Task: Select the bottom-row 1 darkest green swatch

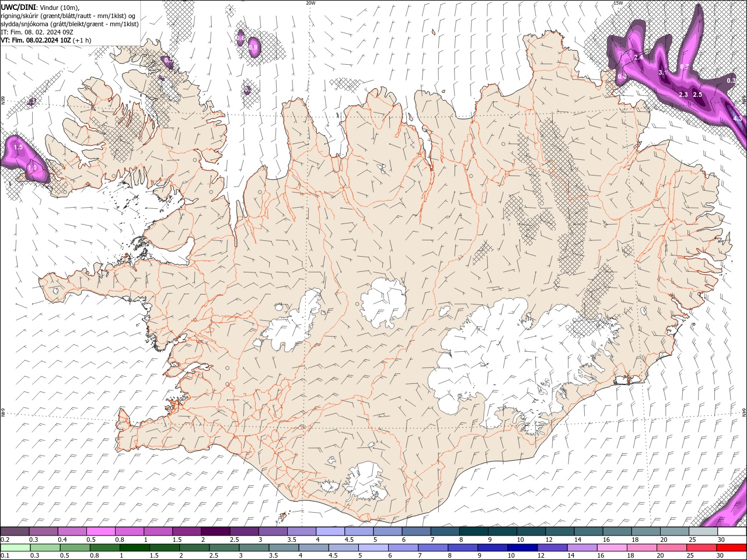Action: tap(135, 548)
